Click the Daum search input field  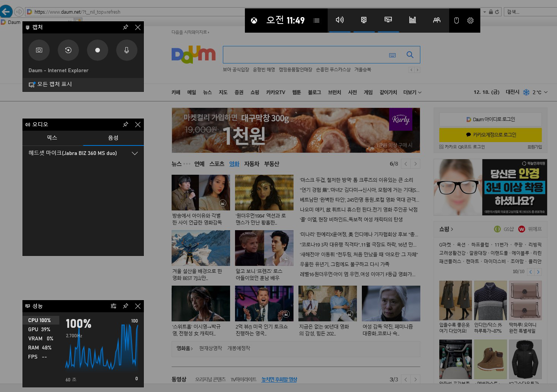click(305, 55)
